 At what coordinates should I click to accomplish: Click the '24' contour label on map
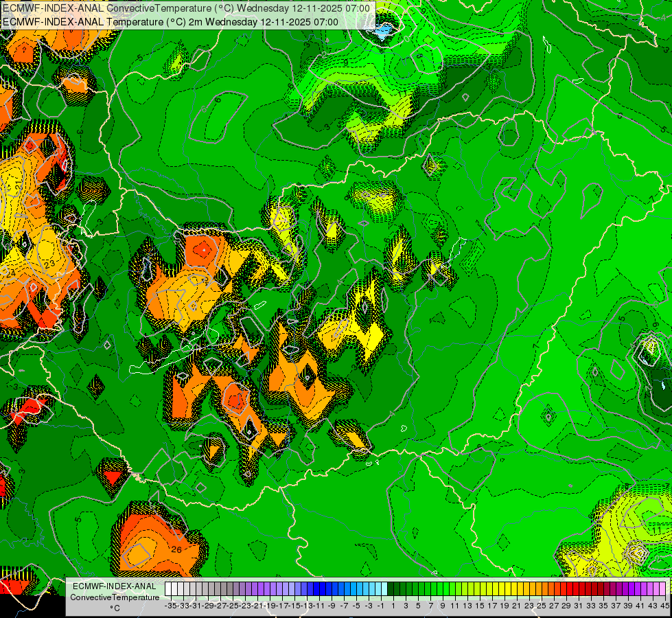point(11,273)
